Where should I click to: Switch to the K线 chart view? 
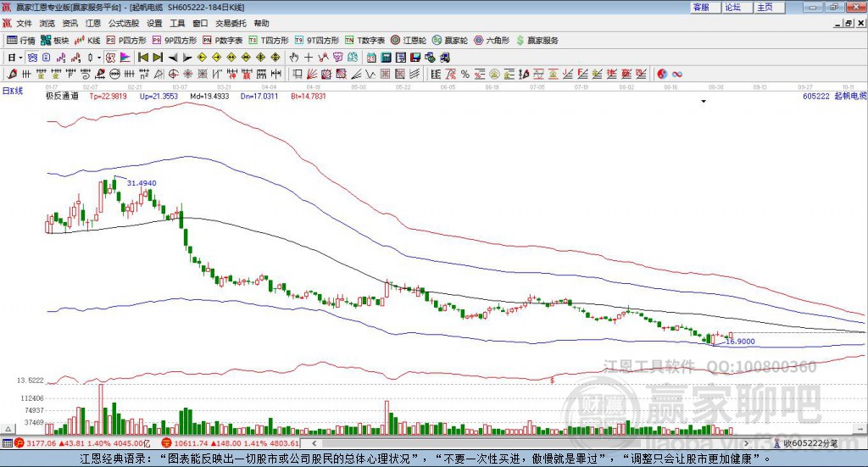tap(87, 41)
